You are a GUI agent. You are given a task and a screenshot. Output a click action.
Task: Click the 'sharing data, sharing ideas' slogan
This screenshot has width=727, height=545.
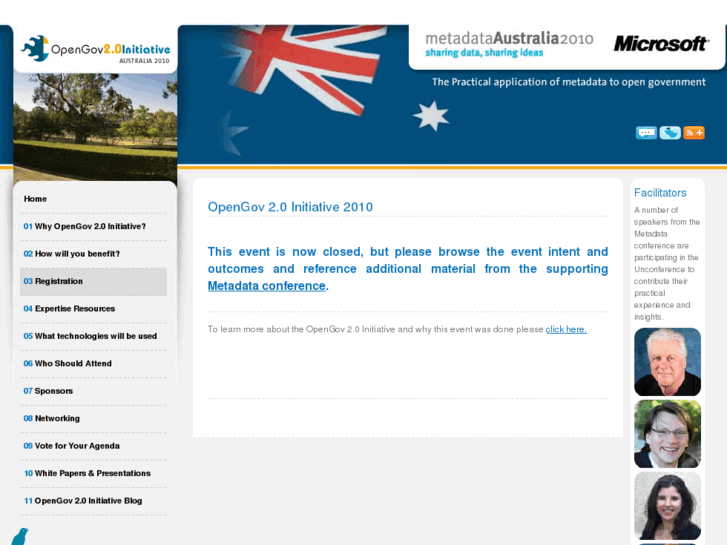pos(484,52)
